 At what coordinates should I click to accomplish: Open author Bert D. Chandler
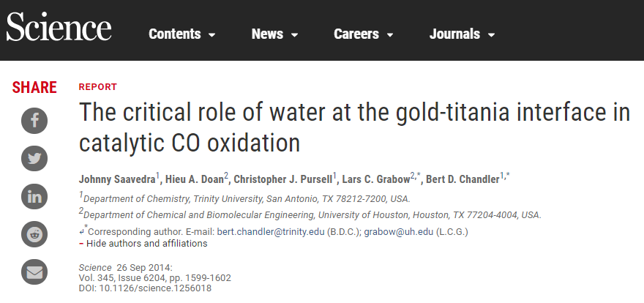click(x=463, y=179)
